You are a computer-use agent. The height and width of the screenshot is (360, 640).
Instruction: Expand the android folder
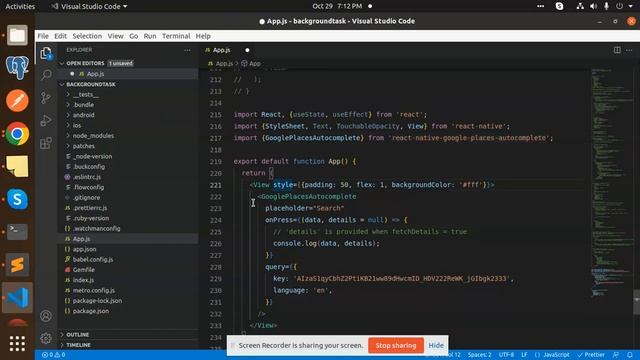coord(83,115)
